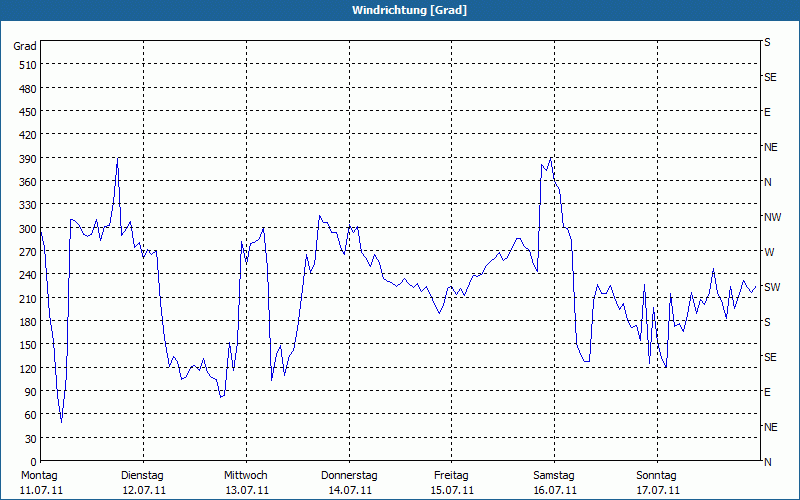800x500 pixels.
Task: Click the "Mittwoch" day label
Action: click(x=245, y=476)
